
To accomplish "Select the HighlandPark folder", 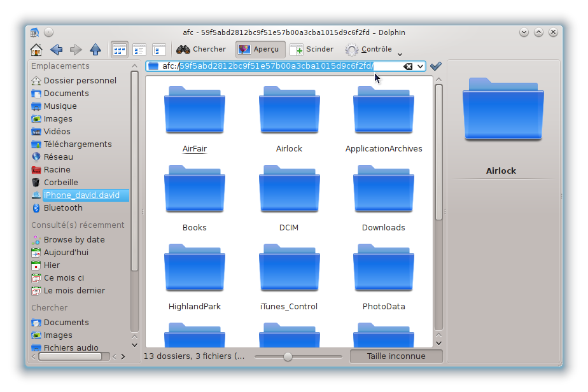I will 195,277.
